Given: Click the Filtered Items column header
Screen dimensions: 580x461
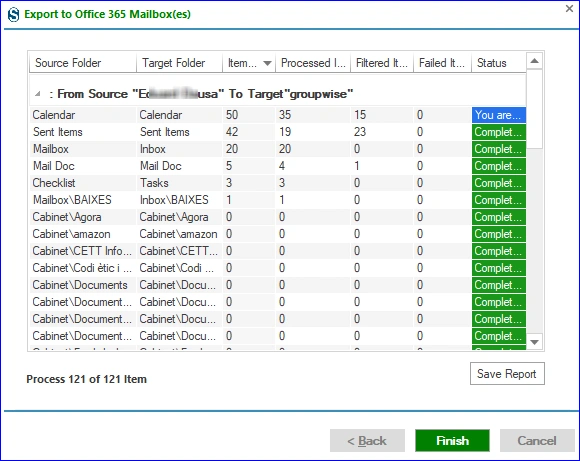Looking at the screenshot, I should pos(382,63).
